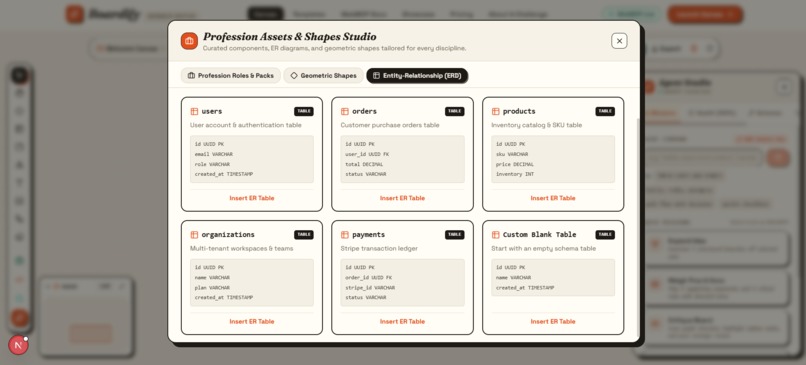The image size is (806, 365).
Task: Click the 'products' table title
Action: point(519,111)
